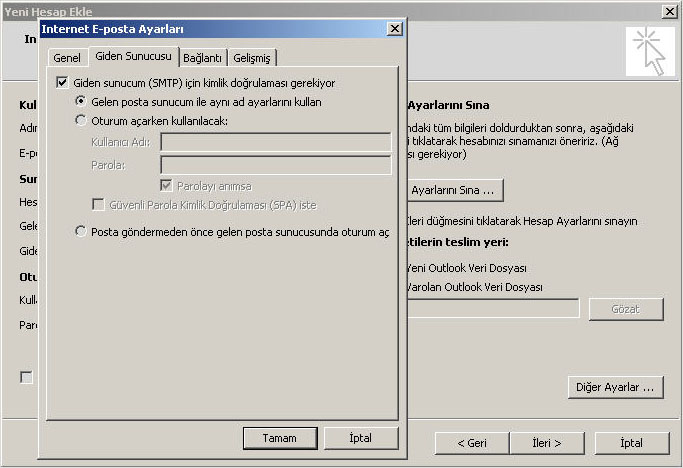Viewport: 683px width, 468px height.
Task: Open the Bağlantı tab
Action: (x=202, y=58)
